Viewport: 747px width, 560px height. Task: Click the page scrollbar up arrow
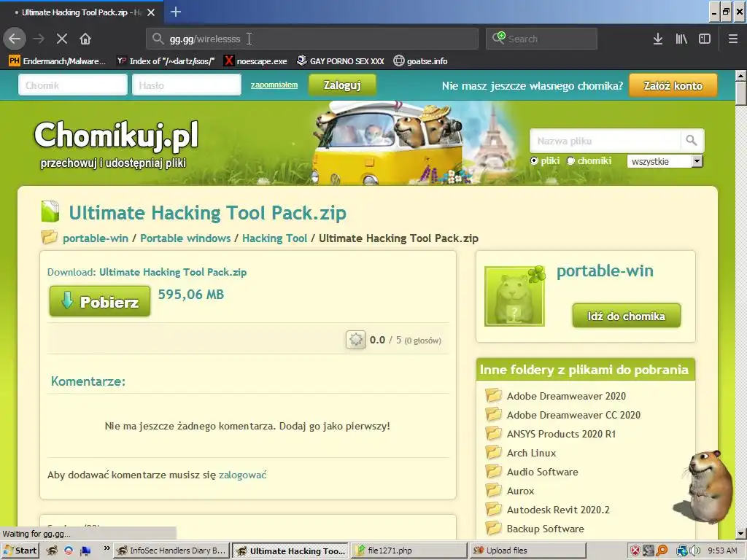741,75
